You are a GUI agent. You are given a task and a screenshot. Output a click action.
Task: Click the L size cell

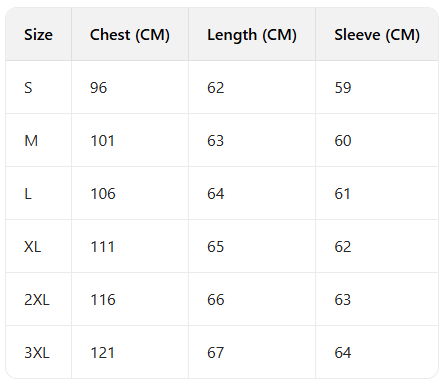(x=28, y=194)
